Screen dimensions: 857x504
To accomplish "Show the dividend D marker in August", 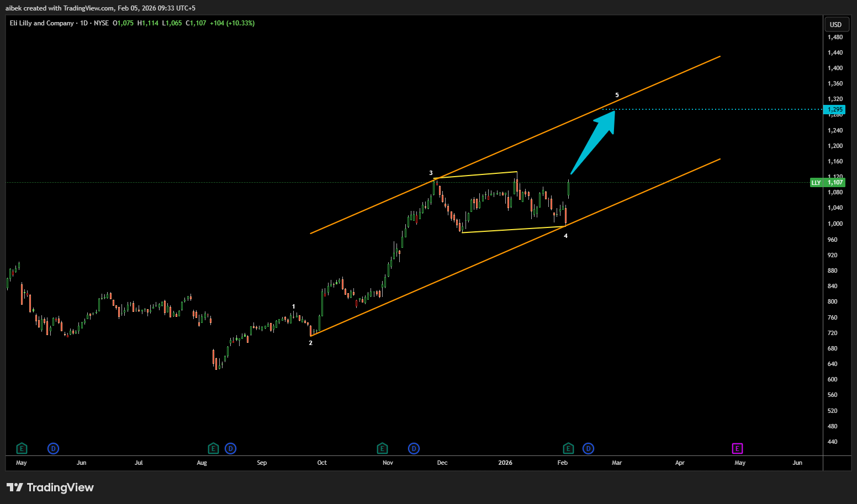I will coord(231,448).
